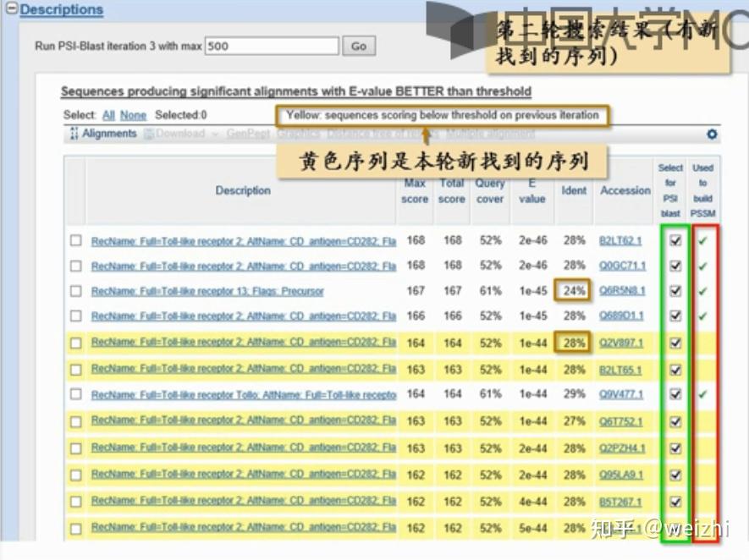Uncheck PSI blast for Toll-like receptor 13

674,291
